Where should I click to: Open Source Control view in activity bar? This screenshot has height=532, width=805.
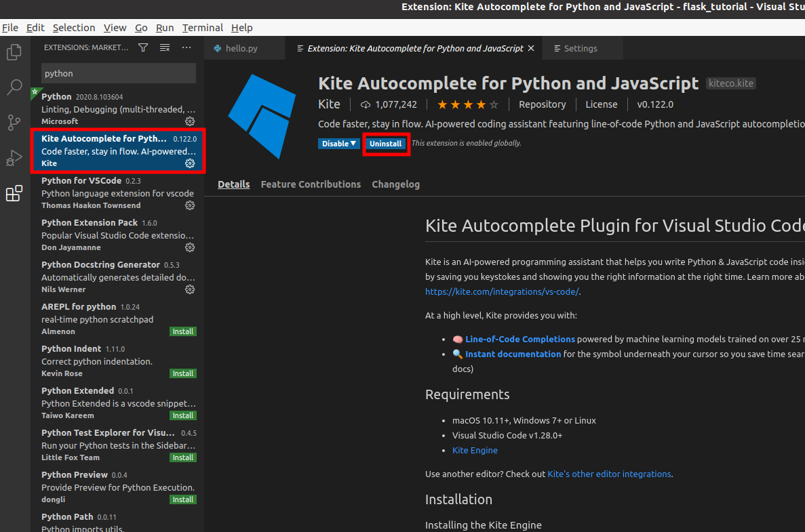[14, 122]
